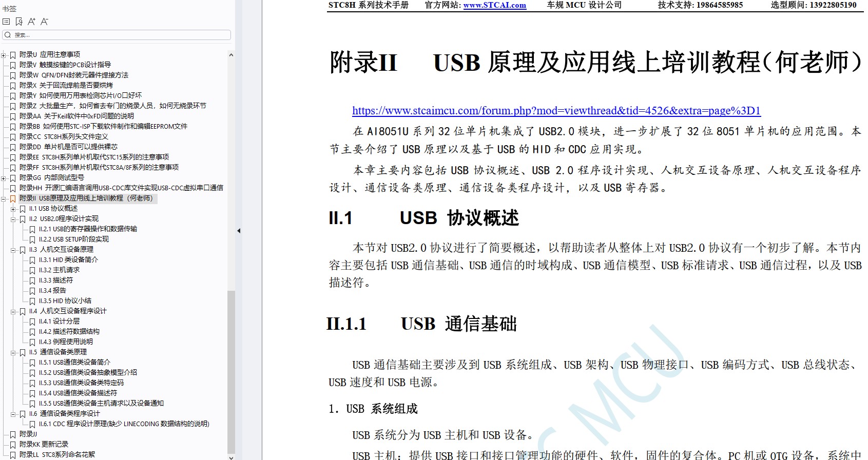Screen dimensions: 868x460
Task: Jump to II.4 人机交互设备程序设计 bookmark
Action: click(x=68, y=311)
